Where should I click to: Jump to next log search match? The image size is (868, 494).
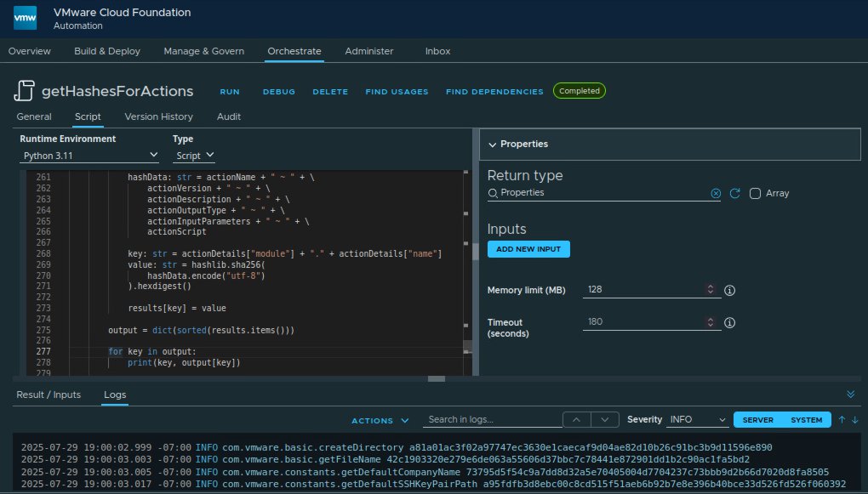click(x=604, y=420)
